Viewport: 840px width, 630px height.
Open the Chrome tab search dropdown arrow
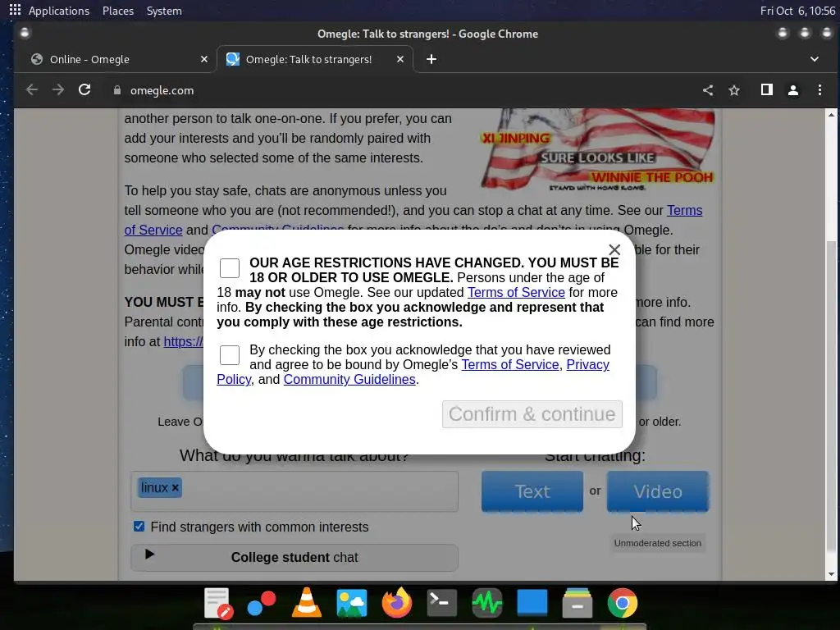(x=815, y=59)
